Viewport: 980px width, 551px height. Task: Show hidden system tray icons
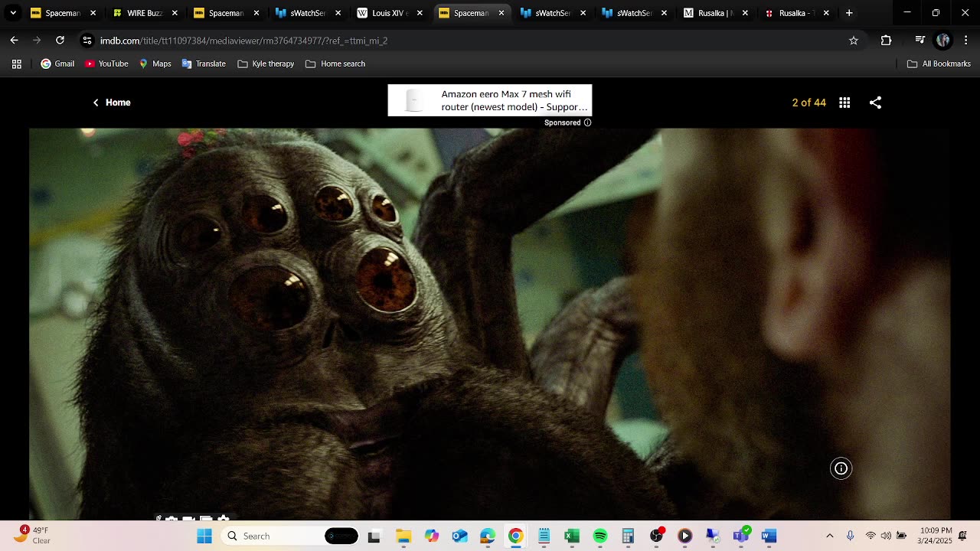(x=829, y=536)
